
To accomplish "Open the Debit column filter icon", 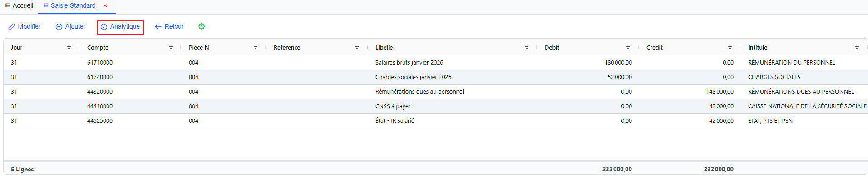I will click(628, 47).
